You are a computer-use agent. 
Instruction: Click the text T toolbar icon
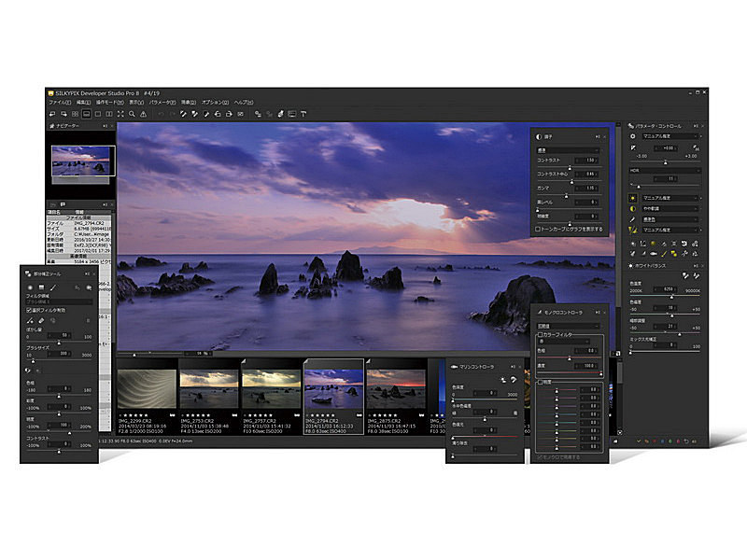303,114
